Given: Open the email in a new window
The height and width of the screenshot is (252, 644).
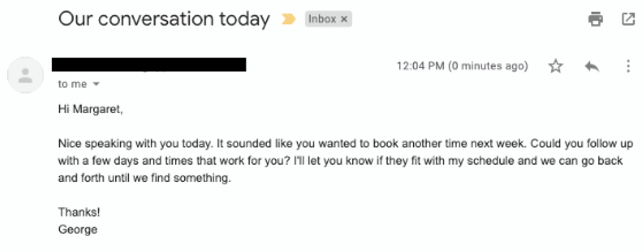Looking at the screenshot, I should point(628,19).
